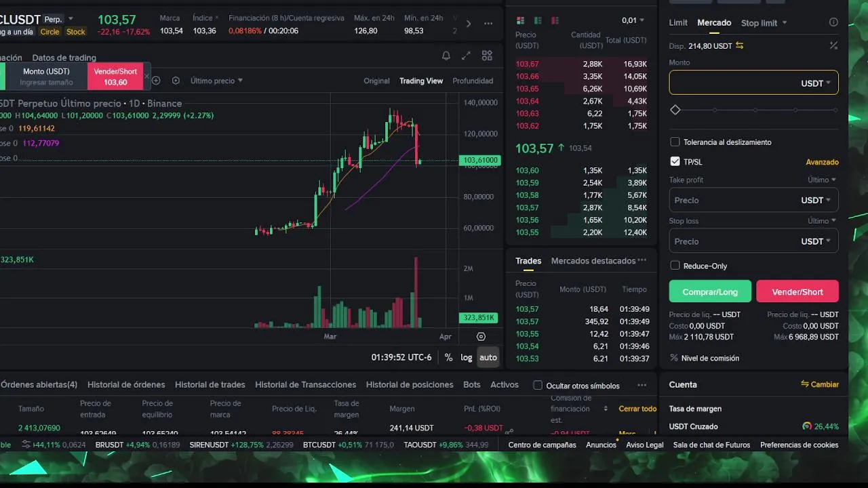Open ticker bar three-dot menu
Viewport: 868px width, 488px height.
(488, 24)
